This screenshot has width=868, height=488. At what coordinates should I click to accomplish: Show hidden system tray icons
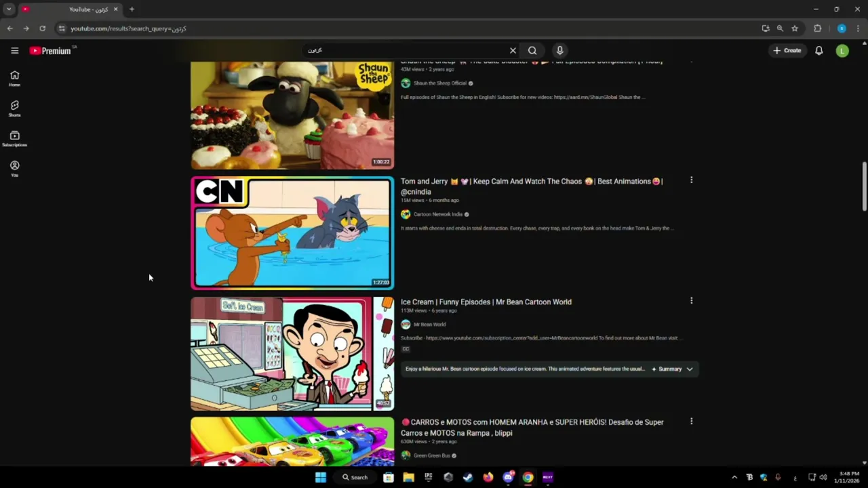[x=734, y=477]
